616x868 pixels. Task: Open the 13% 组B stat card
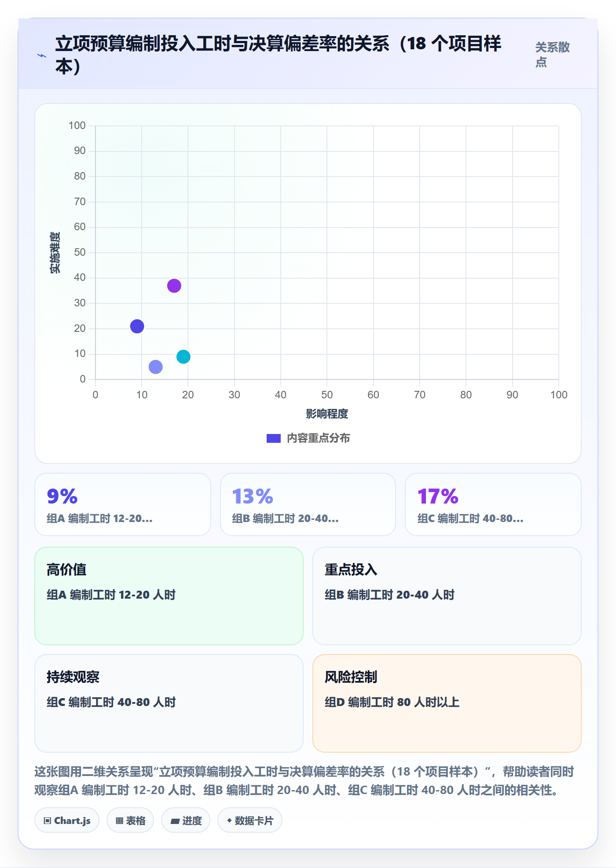tap(308, 504)
